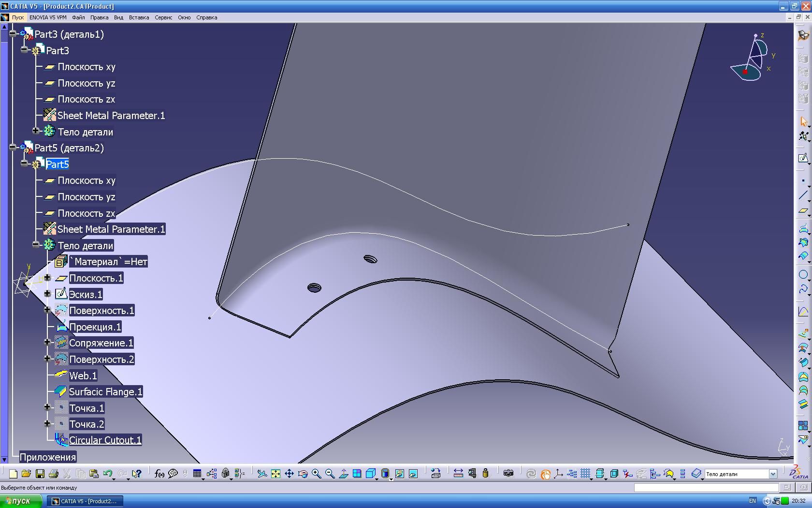Open the Вставка menu

139,17
